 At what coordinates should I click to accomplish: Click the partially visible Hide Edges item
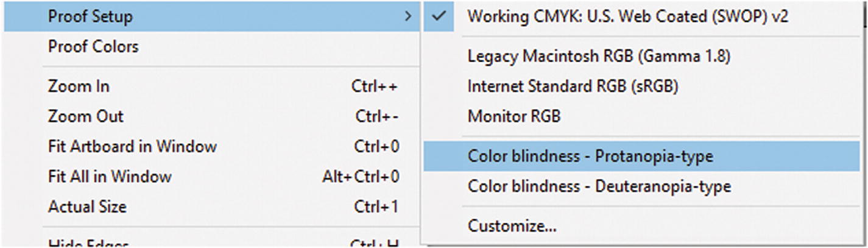(88, 244)
